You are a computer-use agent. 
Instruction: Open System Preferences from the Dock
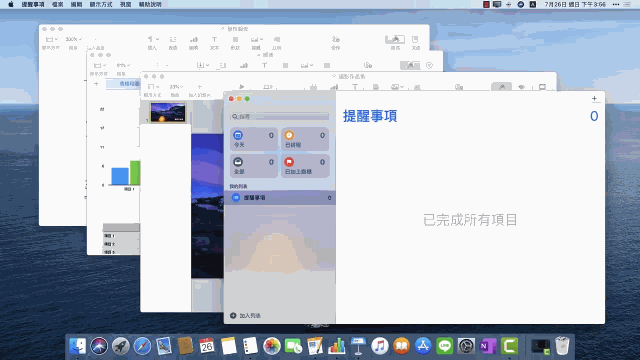point(467,346)
